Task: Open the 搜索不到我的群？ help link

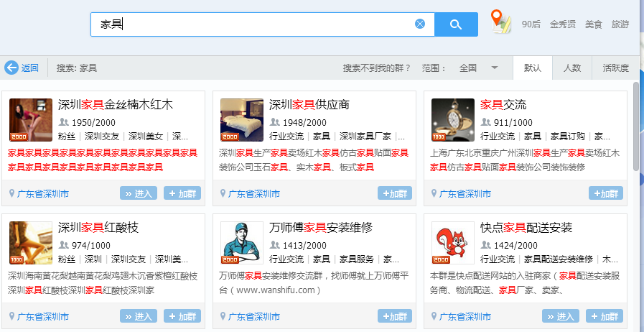Action: coord(377,68)
